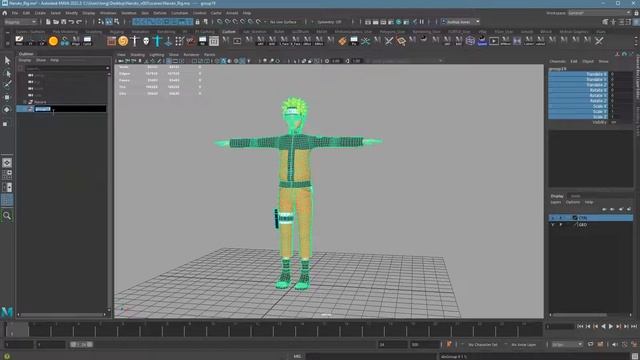Open the File menu

(15, 13)
